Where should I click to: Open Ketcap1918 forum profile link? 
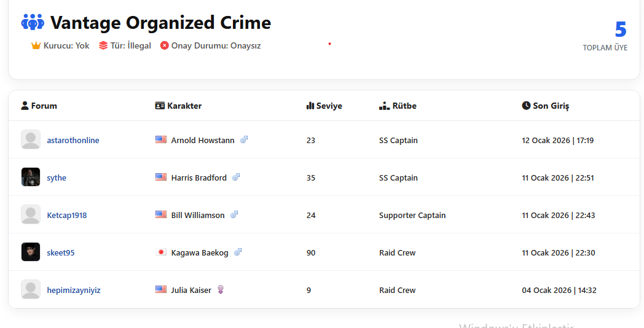coord(67,215)
